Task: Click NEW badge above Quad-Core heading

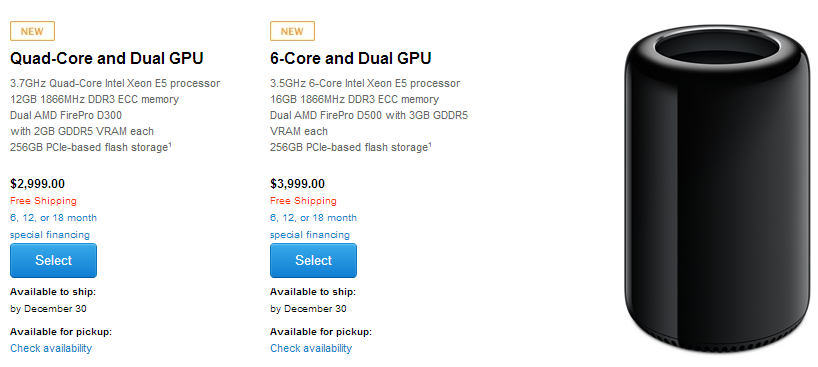Action: point(32,31)
